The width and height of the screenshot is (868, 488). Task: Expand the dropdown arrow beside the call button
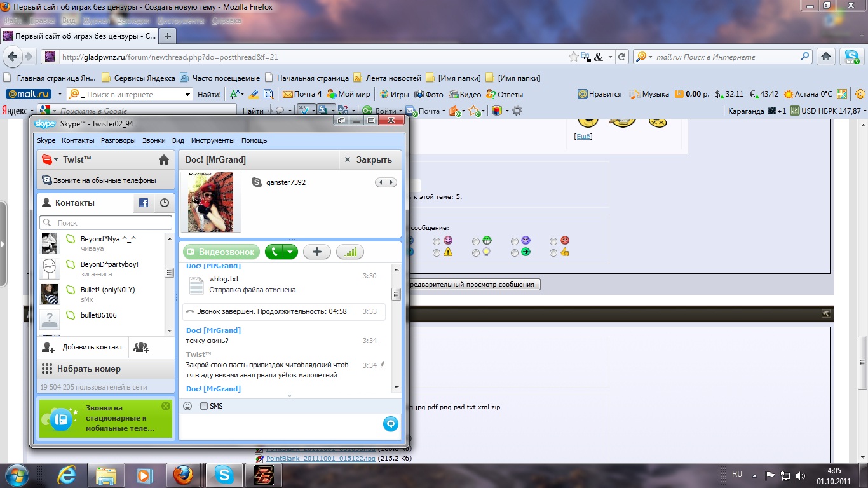click(290, 252)
